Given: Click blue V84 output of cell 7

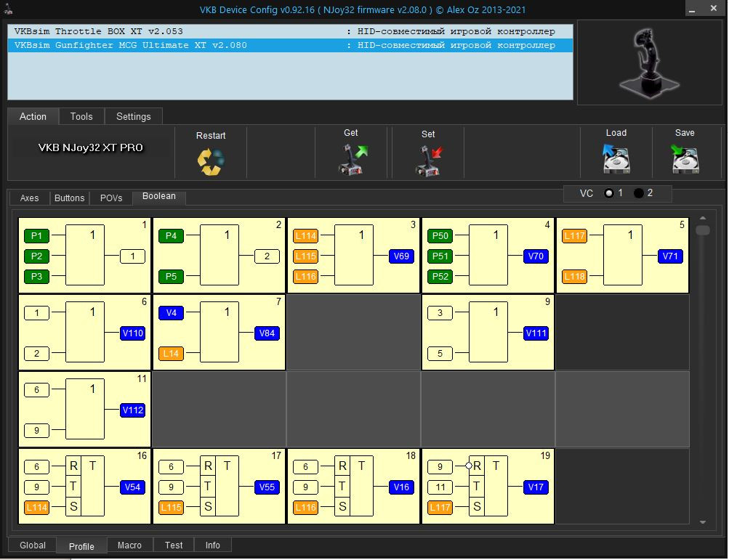Looking at the screenshot, I should pyautogui.click(x=267, y=333).
